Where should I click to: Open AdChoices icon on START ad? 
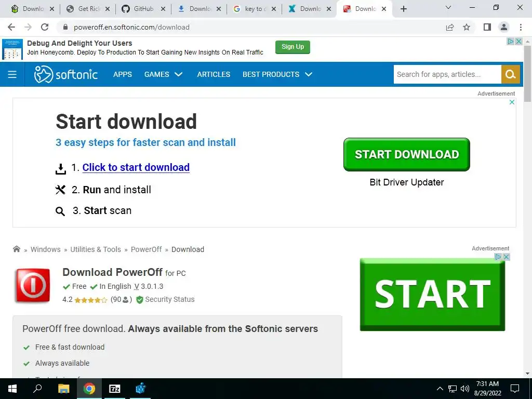(498, 257)
